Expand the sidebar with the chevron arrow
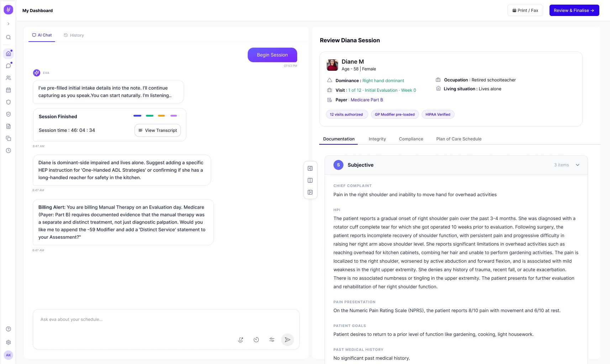Viewport: 610px width, 364px height. 9,24
